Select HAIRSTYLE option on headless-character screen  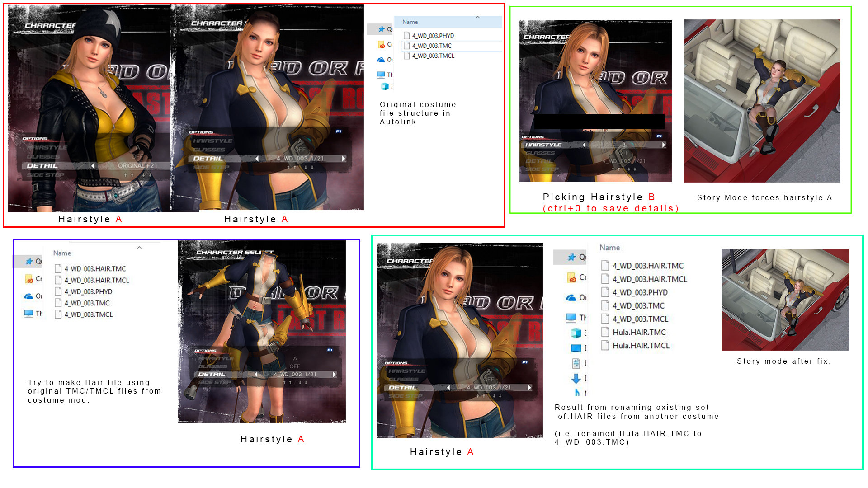pyautogui.click(x=216, y=358)
